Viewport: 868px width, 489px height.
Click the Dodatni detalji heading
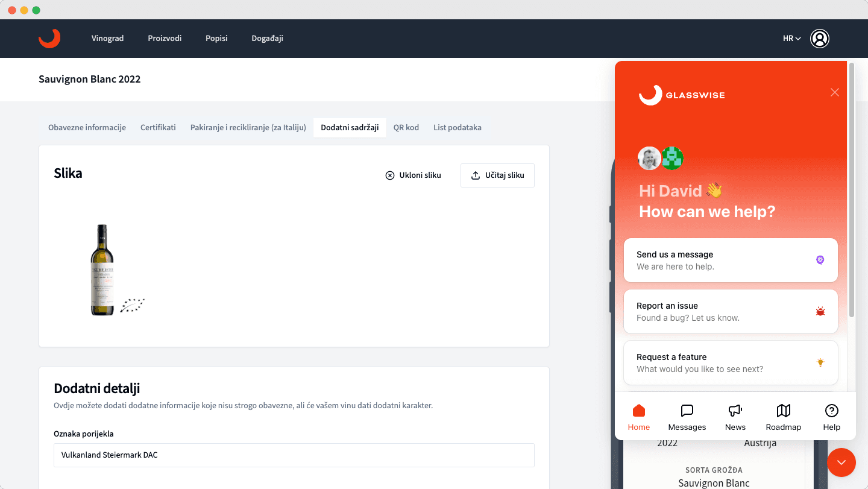click(97, 388)
